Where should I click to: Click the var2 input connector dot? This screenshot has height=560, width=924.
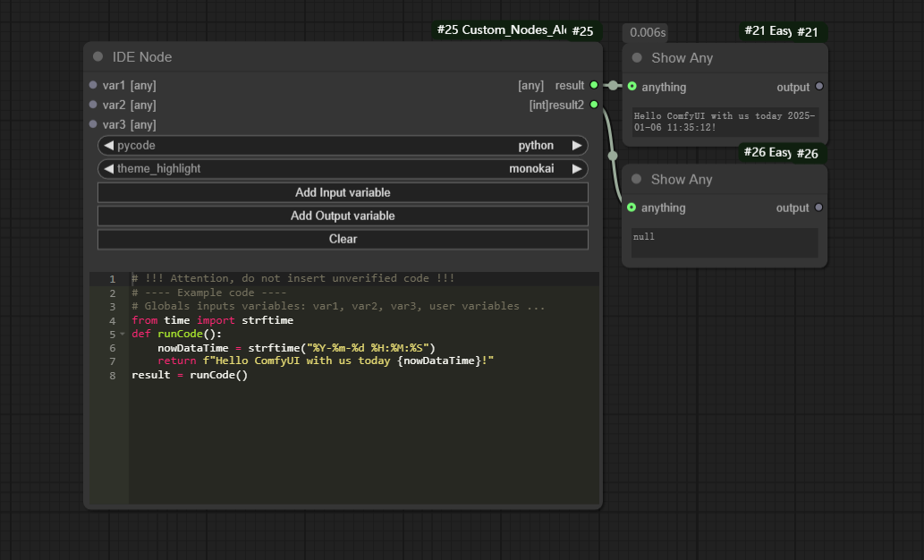(x=93, y=106)
